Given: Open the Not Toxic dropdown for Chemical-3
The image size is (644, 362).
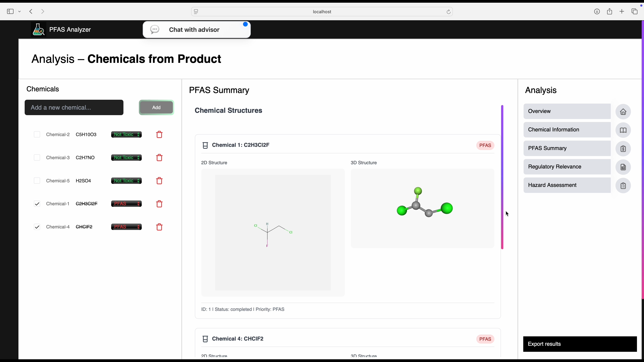Looking at the screenshot, I should 126,158.
